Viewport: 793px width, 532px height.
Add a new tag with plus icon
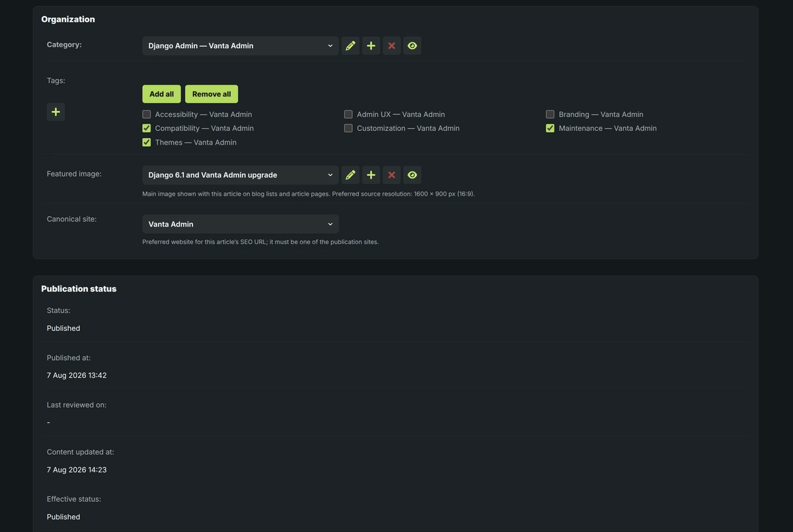click(56, 112)
